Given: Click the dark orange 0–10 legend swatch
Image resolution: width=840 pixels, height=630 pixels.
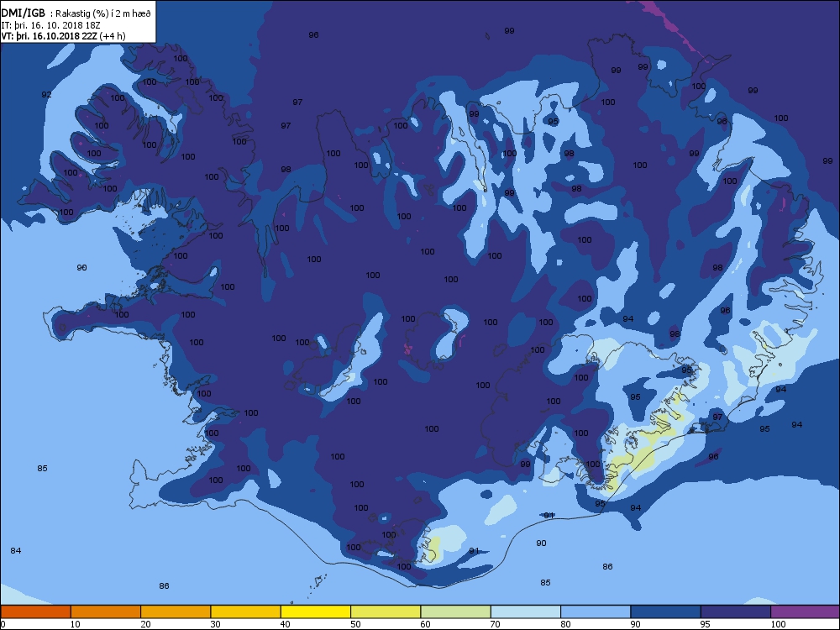Looking at the screenshot, I should click(35, 612).
